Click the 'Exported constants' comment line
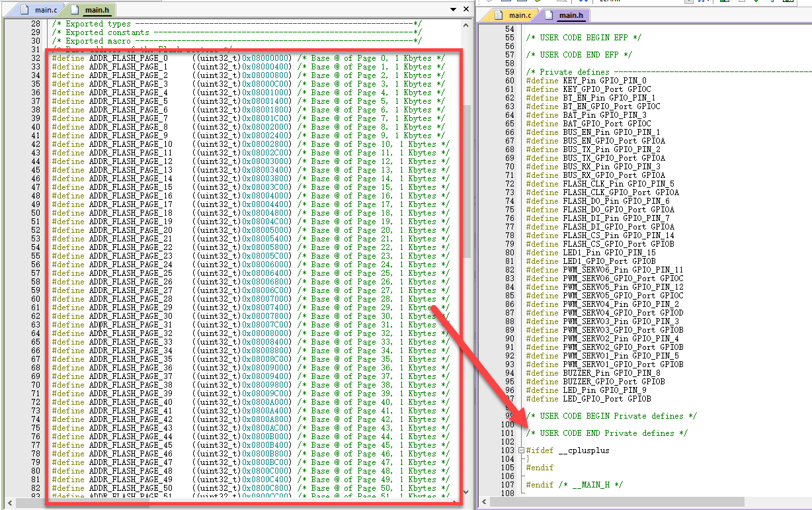 click(x=237, y=32)
